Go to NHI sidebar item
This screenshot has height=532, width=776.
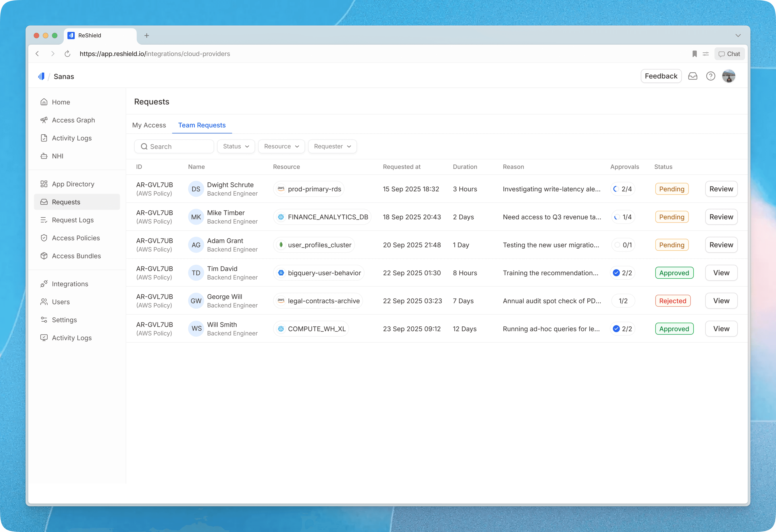[x=57, y=156]
